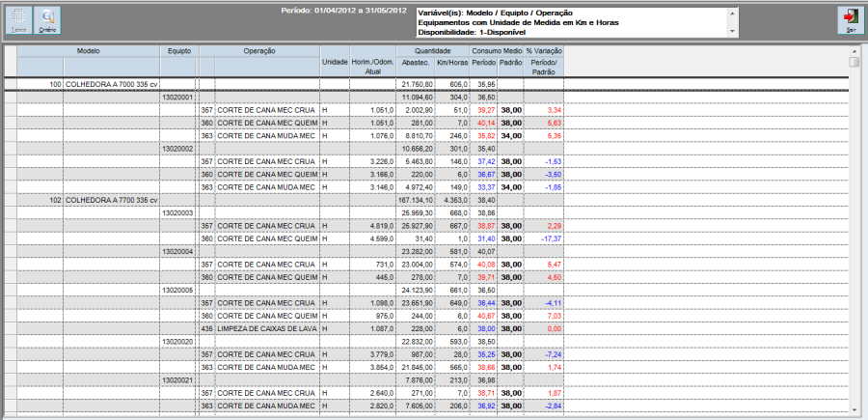Click the Unidade column header
The height and width of the screenshot is (420, 868).
(x=335, y=63)
